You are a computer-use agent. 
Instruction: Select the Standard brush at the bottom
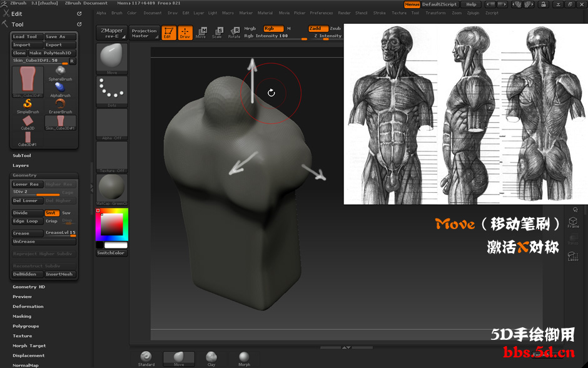146,359
